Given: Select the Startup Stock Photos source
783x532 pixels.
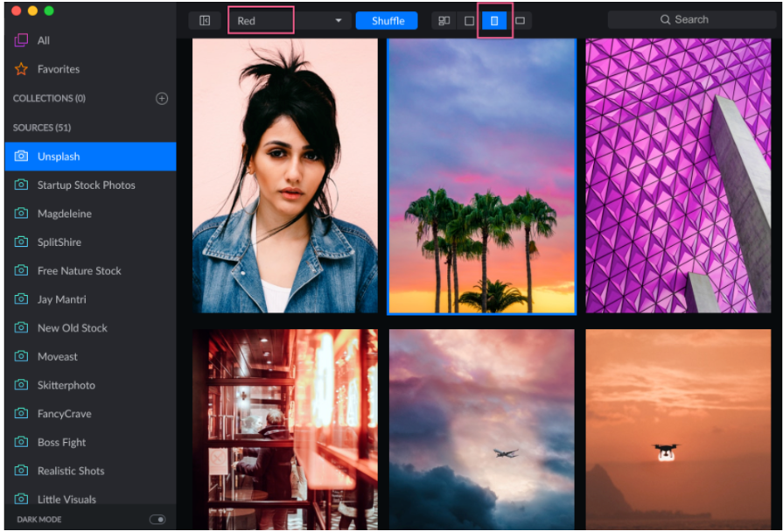Looking at the screenshot, I should pos(86,185).
